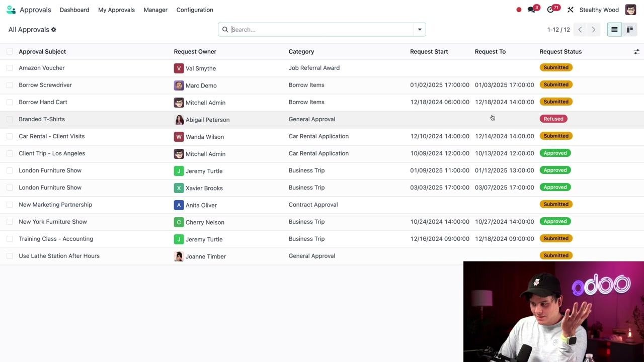Click Anita Oliver's avatar icon
Viewport: 644px width, 362px height.
[179, 205]
